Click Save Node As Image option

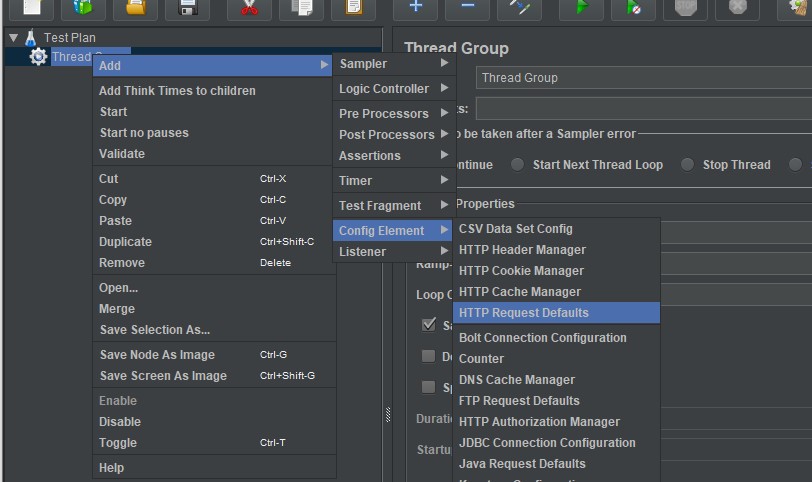(x=157, y=355)
